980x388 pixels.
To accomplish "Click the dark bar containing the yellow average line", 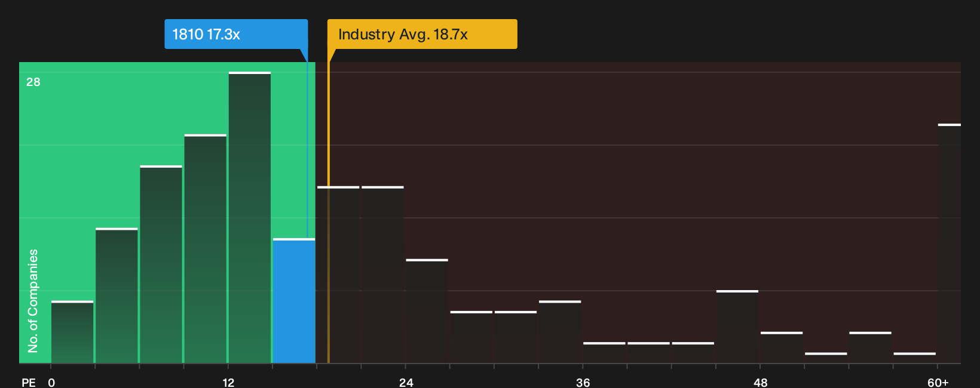I will pyautogui.click(x=338, y=275).
